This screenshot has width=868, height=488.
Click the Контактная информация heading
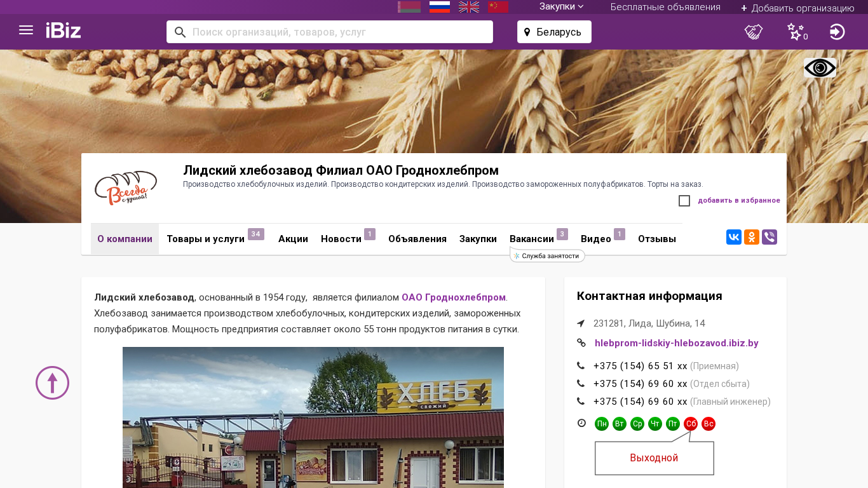click(x=649, y=296)
